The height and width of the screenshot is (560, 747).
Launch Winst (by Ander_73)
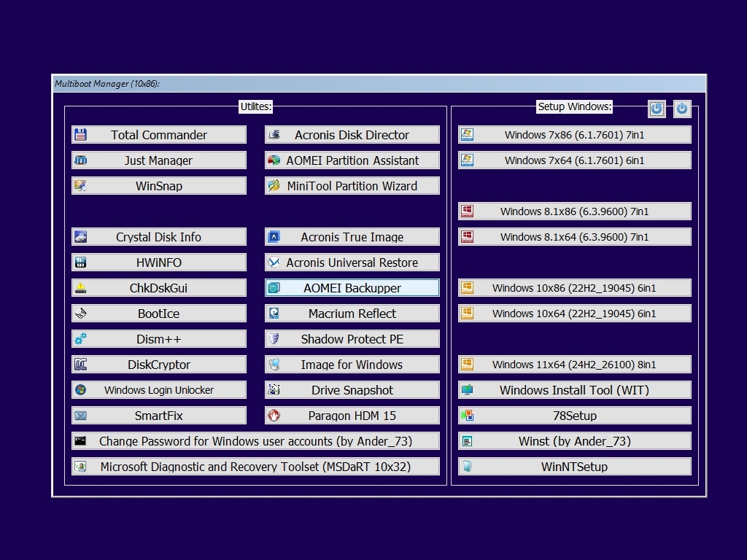click(x=575, y=441)
